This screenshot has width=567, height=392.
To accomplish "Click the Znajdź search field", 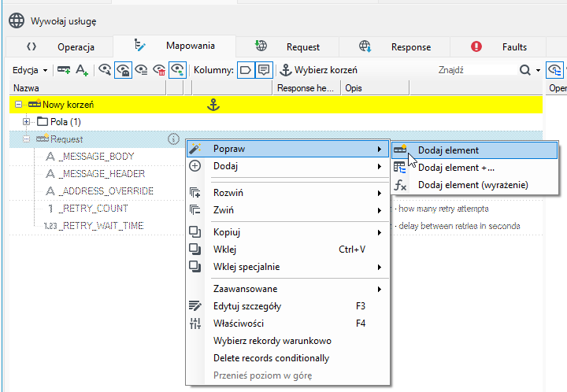I will (x=476, y=70).
